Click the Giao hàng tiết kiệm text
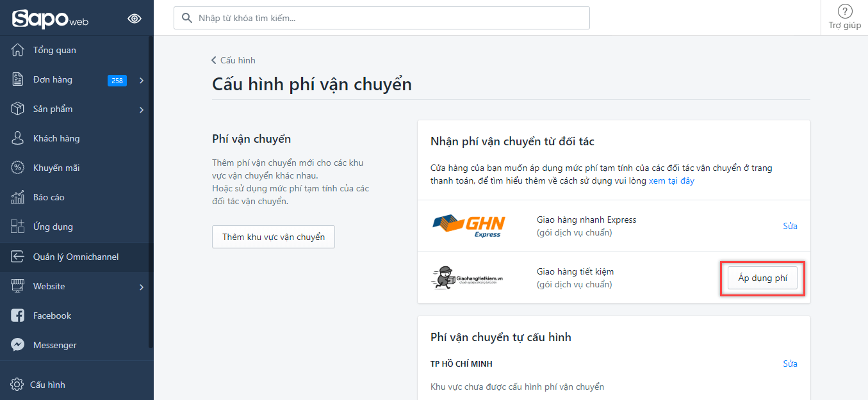 pos(575,271)
